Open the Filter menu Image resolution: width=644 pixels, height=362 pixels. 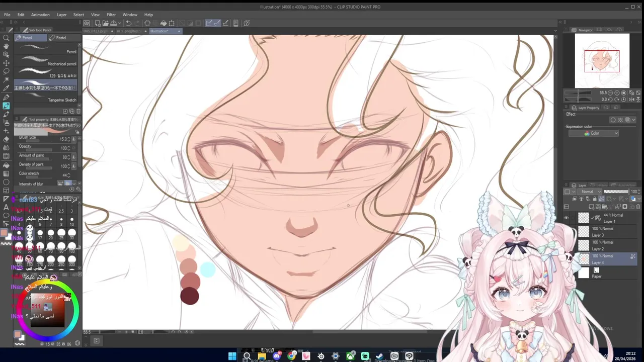[111, 15]
